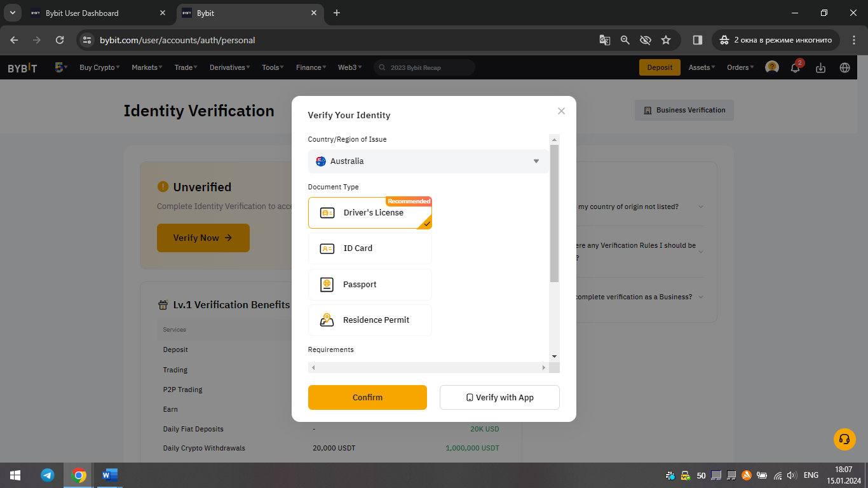Open the language globe icon

coord(844,67)
